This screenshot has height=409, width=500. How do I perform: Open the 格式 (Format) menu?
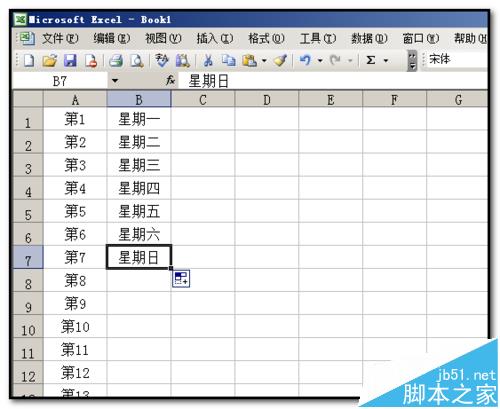click(266, 39)
